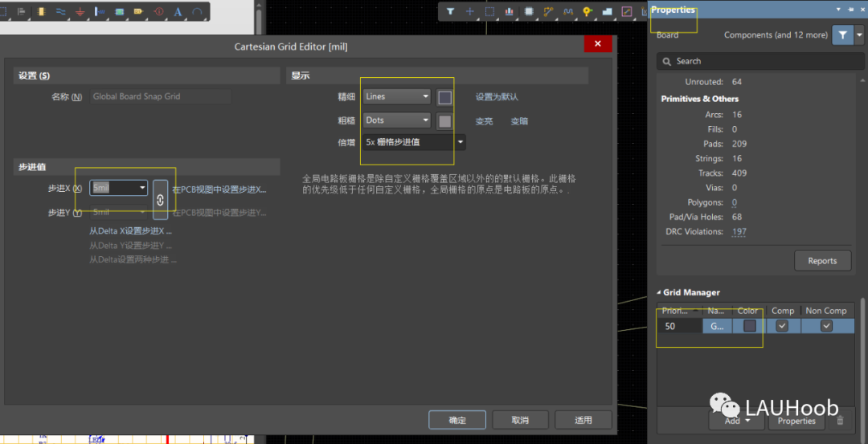
Task: Select the blue length tuning squiggle tool
Action: point(568,11)
